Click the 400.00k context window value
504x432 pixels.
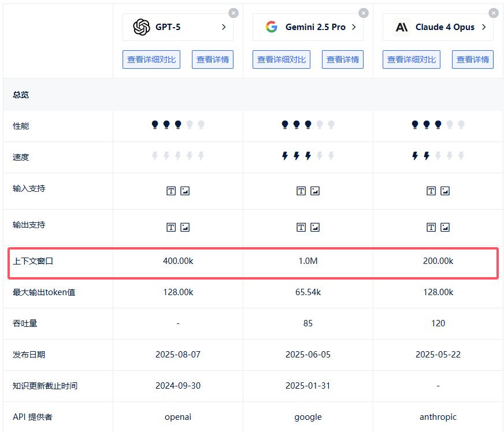click(178, 261)
